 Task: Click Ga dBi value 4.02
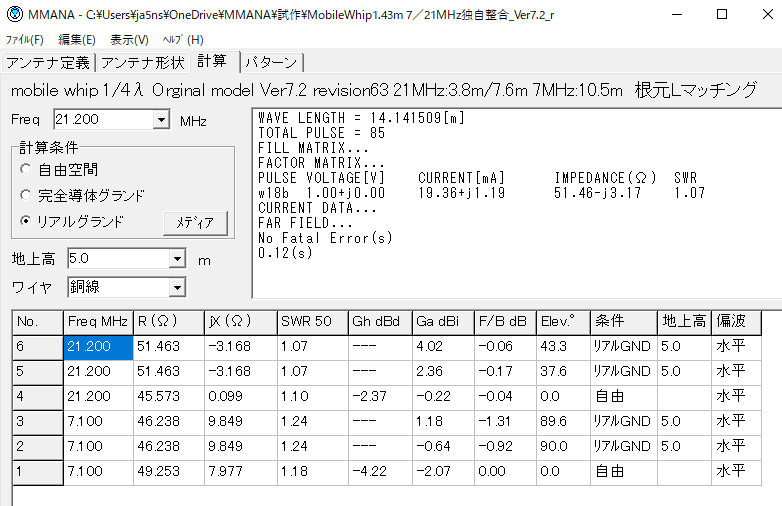point(443,347)
